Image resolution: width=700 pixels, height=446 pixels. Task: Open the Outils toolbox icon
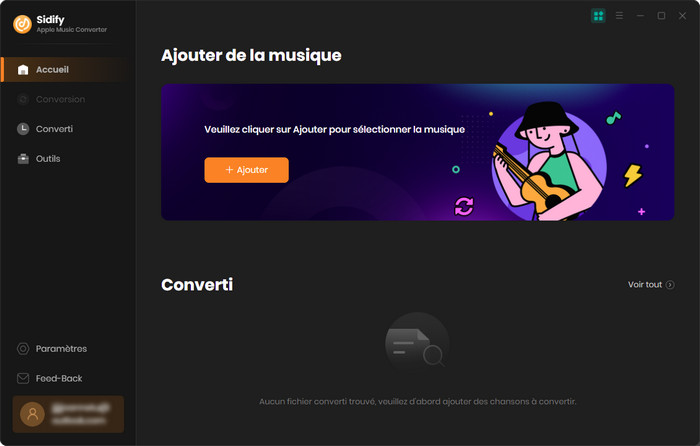23,159
